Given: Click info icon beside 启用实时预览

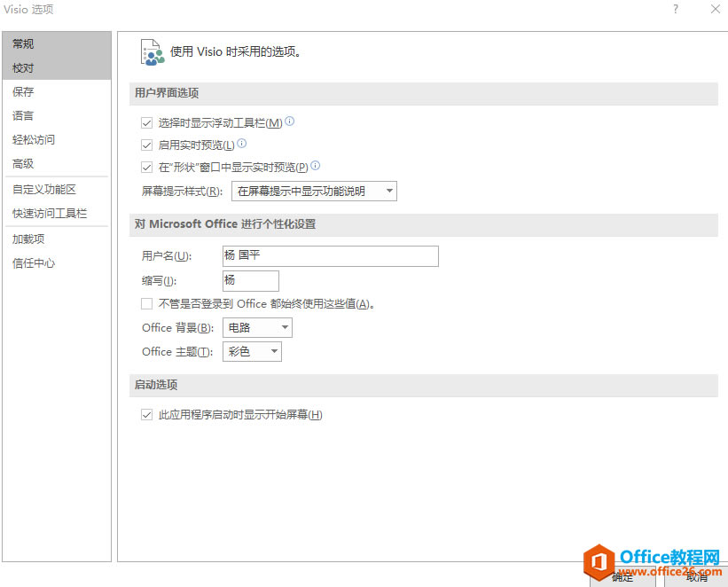Looking at the screenshot, I should tap(241, 144).
